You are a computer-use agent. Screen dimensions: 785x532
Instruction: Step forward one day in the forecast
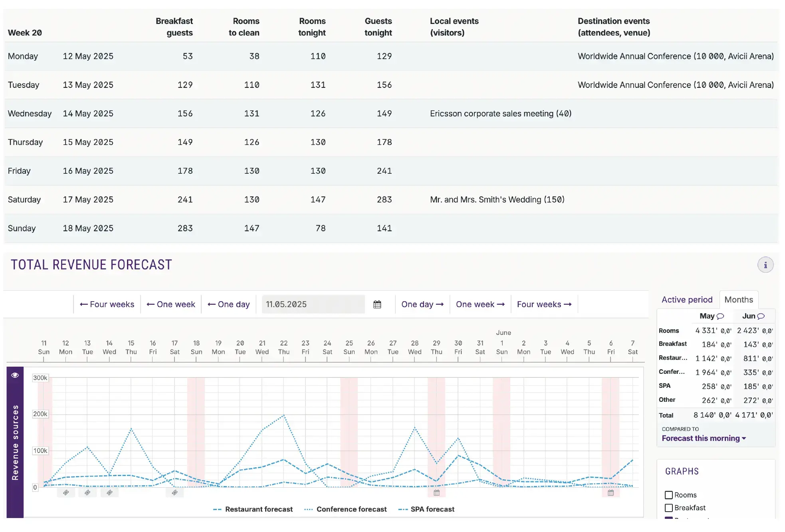pyautogui.click(x=422, y=304)
